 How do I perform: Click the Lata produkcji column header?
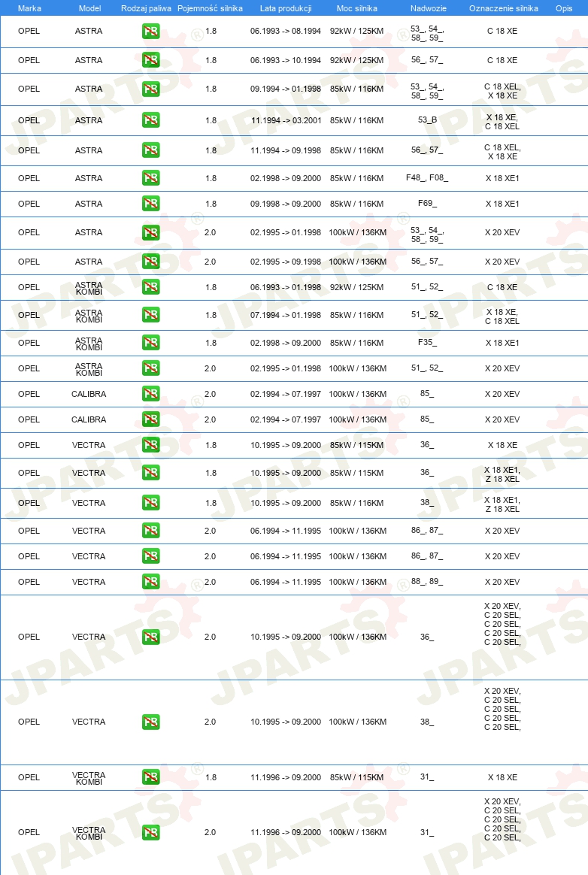tap(286, 8)
